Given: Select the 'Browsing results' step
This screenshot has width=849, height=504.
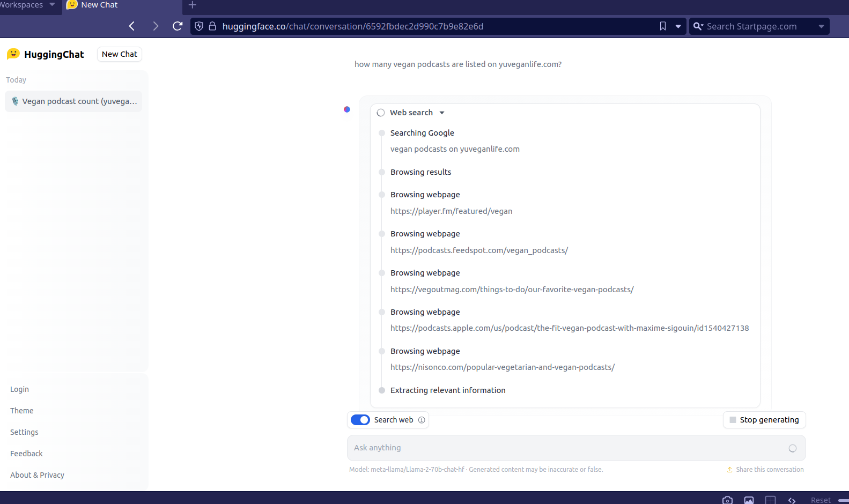Looking at the screenshot, I should tap(420, 172).
